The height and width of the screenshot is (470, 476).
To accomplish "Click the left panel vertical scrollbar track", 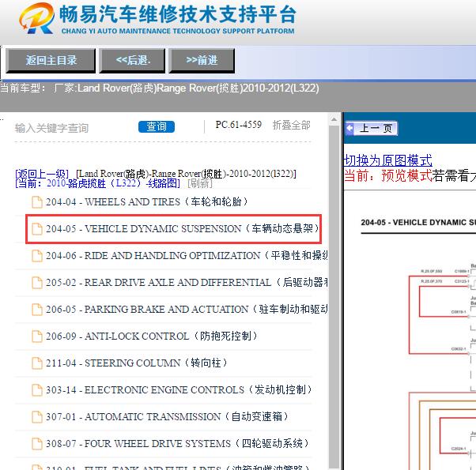I will tap(334, 297).
